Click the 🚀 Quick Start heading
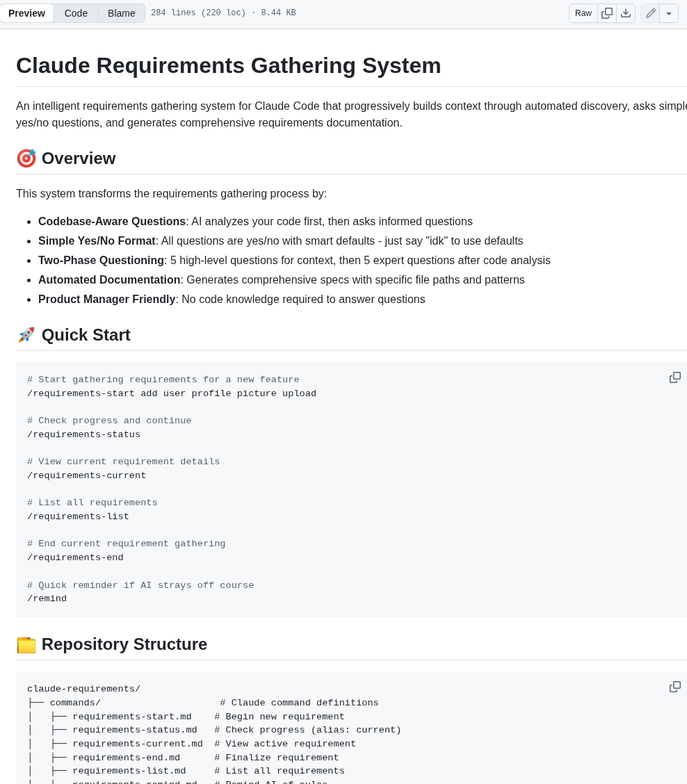687x784 pixels. pyautogui.click(x=73, y=334)
